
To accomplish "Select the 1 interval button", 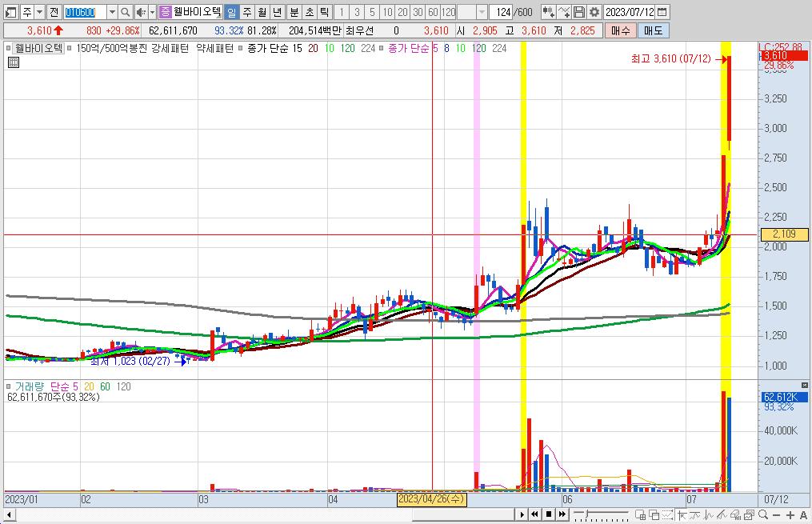I will point(342,12).
